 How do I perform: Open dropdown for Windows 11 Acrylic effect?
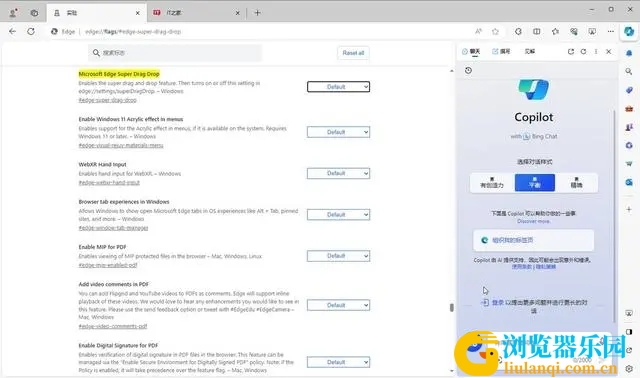point(338,132)
